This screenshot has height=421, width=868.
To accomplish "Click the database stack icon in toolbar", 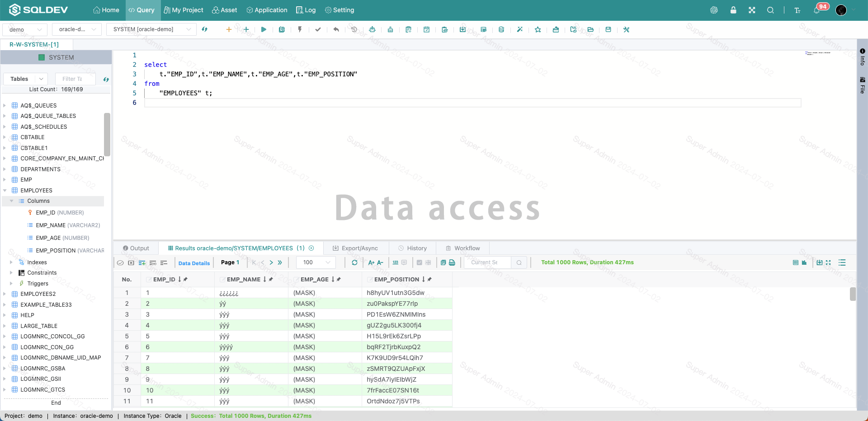I will pyautogui.click(x=501, y=29).
